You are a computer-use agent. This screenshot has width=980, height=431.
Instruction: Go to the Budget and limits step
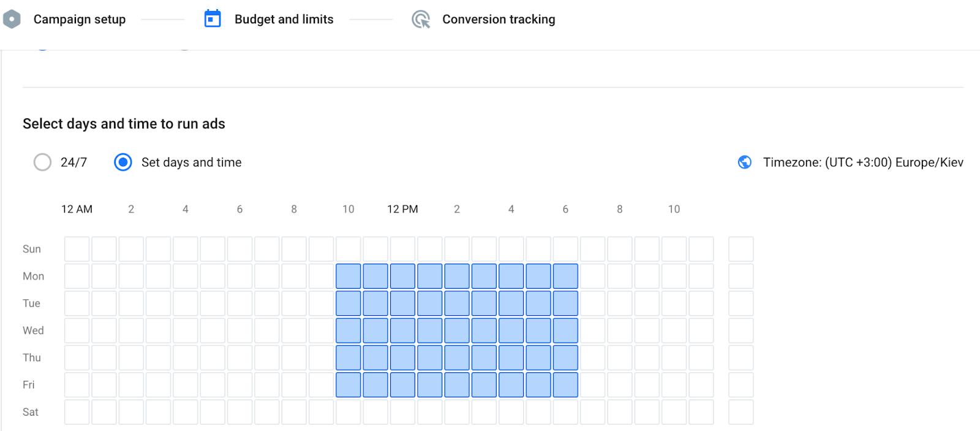(284, 20)
